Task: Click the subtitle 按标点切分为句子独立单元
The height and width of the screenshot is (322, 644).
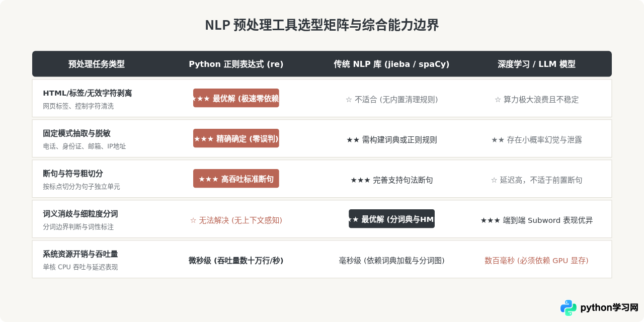Action: coord(82,187)
